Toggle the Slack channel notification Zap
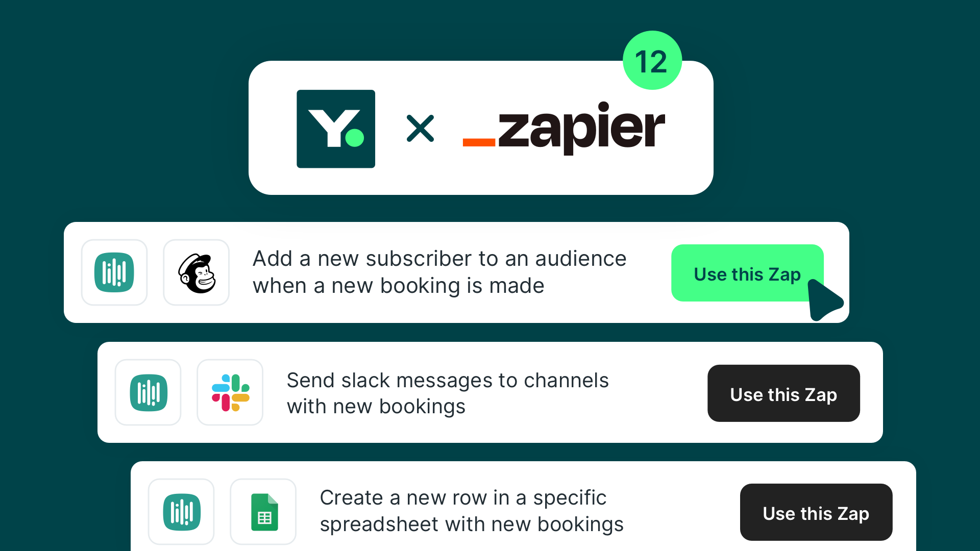 pos(783,394)
